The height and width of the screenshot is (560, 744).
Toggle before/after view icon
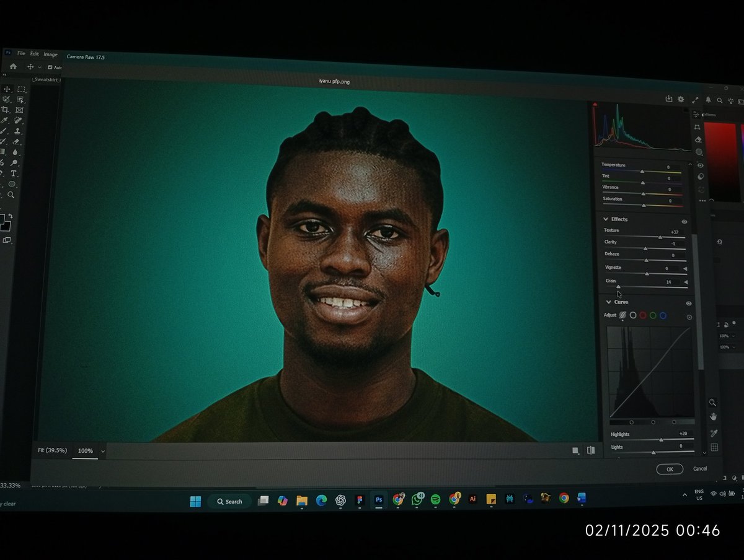point(591,450)
